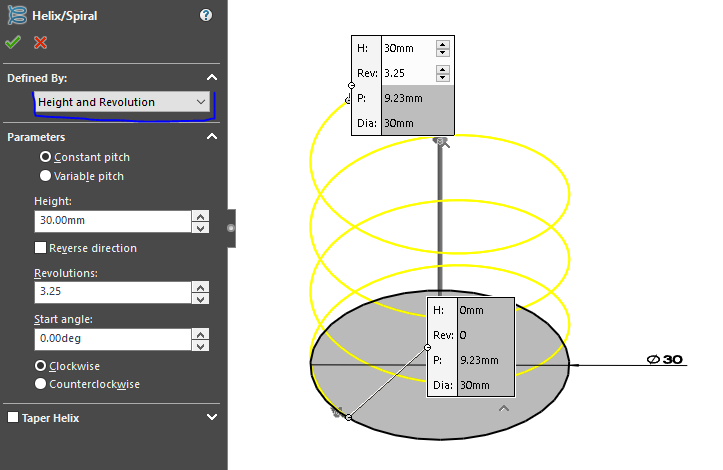Decrease Revolutions with the down arrow
This screenshot has width=723, height=470.
[200, 298]
